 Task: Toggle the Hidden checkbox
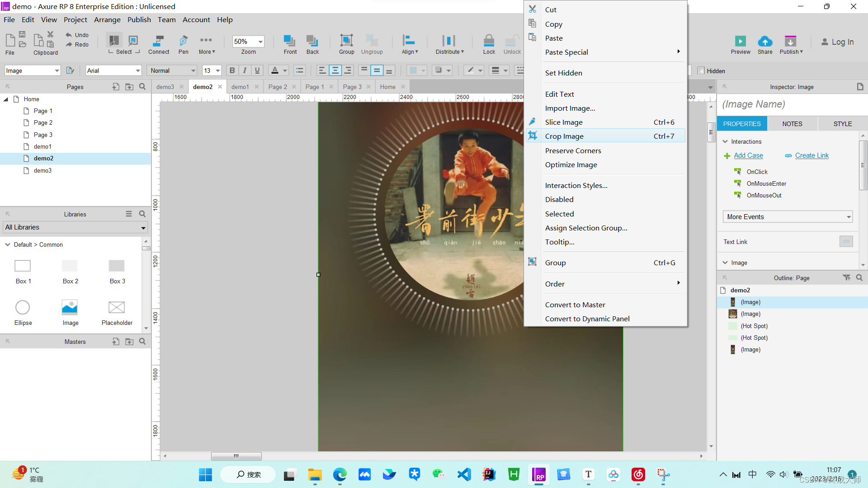coord(701,71)
